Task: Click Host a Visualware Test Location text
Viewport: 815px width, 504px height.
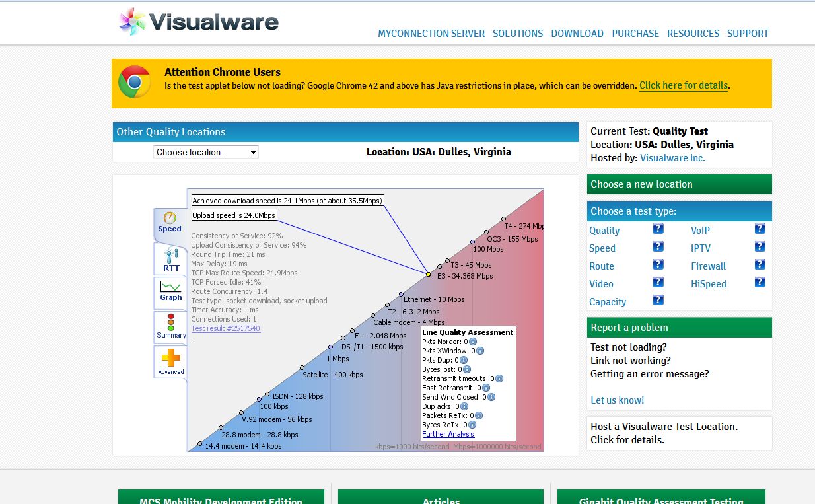Action: pos(664,427)
